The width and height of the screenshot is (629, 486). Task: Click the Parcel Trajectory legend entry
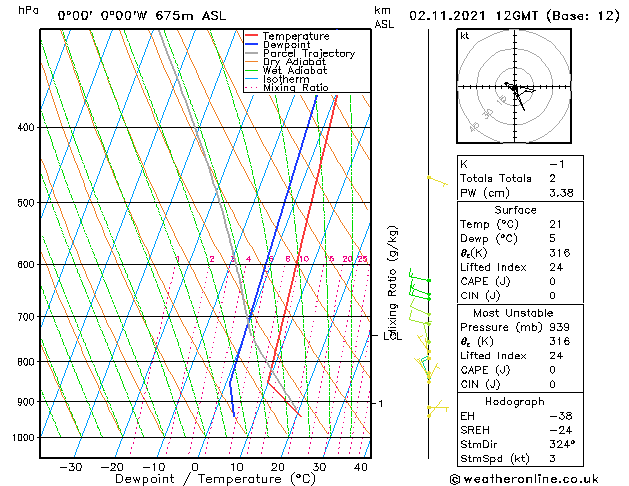pos(300,53)
